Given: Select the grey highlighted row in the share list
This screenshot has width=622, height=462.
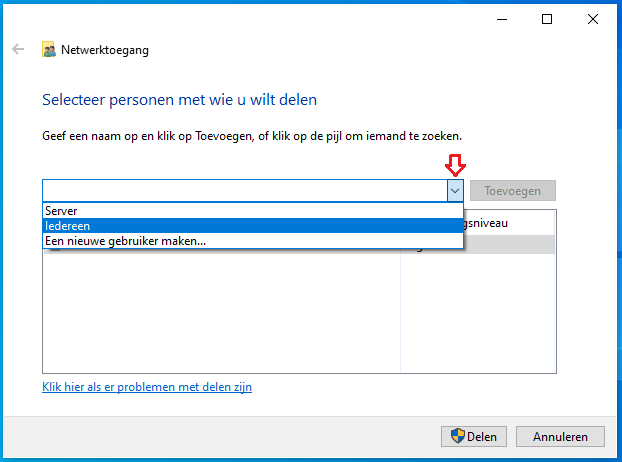Looking at the screenshot, I should 509,244.
